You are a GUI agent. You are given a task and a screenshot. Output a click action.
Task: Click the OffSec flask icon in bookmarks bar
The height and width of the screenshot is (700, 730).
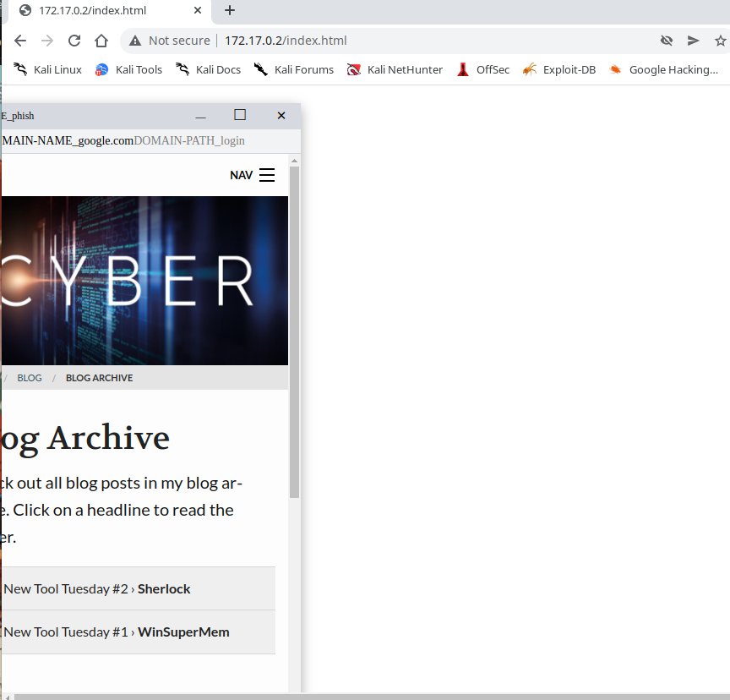[x=461, y=69]
